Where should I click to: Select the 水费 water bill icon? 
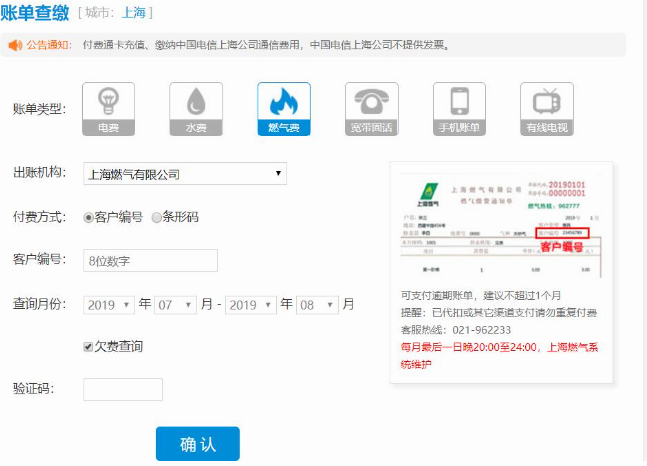tap(196, 109)
